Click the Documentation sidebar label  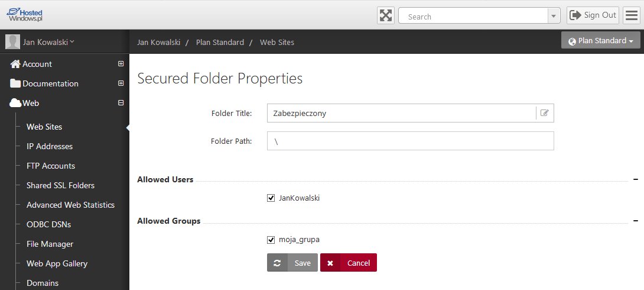50,83
